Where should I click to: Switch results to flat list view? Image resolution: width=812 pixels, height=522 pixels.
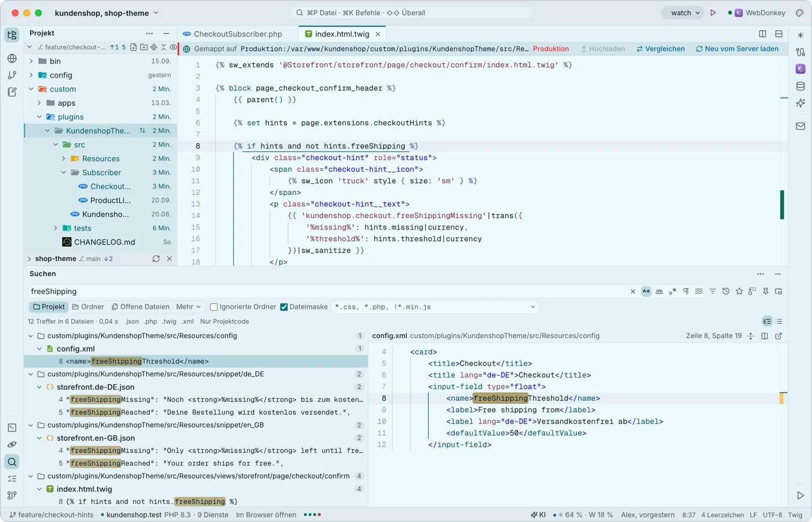(779, 321)
